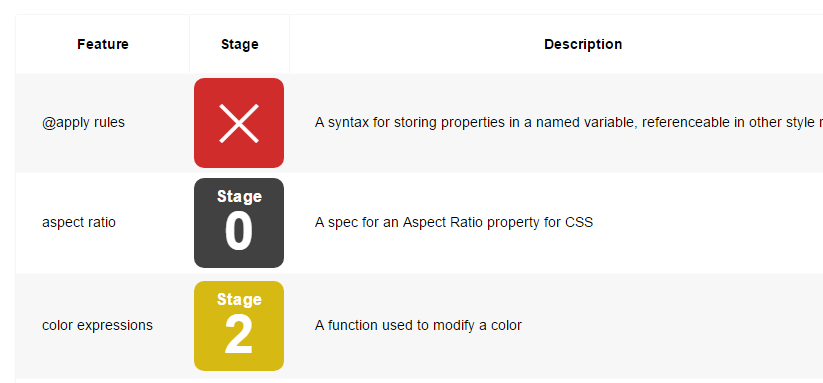Open the yellow Stage 2 badge
The width and height of the screenshot is (823, 383).
coord(239,326)
